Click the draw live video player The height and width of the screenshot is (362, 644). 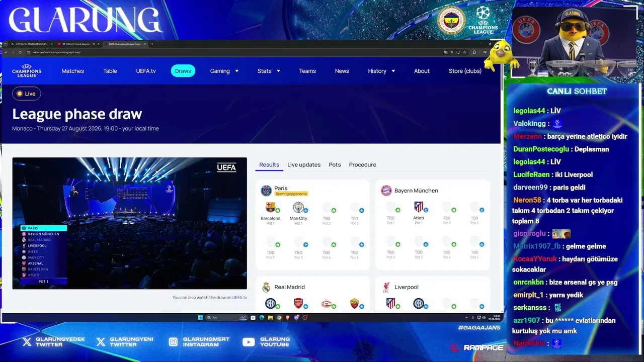click(x=130, y=223)
